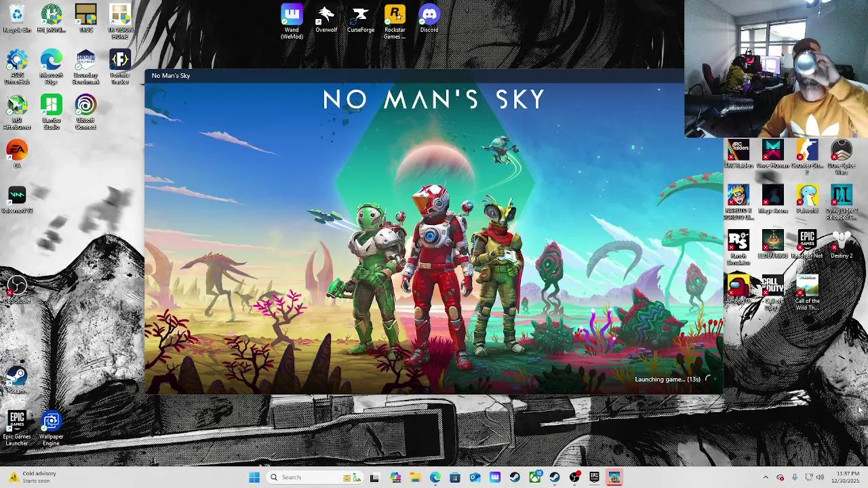This screenshot has height=488, width=868.
Task: Open Ready or Not desktop shortcut
Action: pyautogui.click(x=807, y=245)
